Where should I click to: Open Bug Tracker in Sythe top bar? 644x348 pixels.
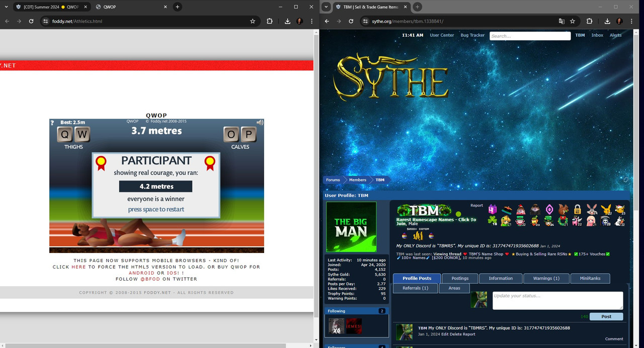click(472, 35)
